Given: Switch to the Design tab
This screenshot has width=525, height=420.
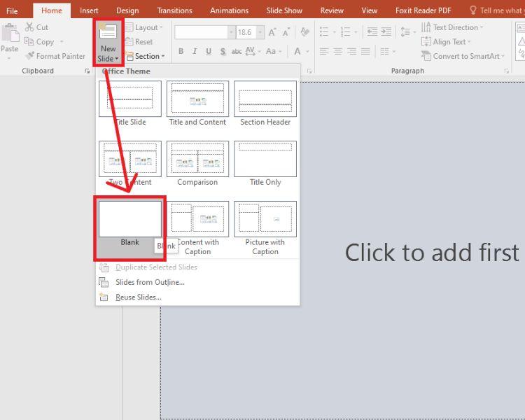Looking at the screenshot, I should [x=127, y=10].
